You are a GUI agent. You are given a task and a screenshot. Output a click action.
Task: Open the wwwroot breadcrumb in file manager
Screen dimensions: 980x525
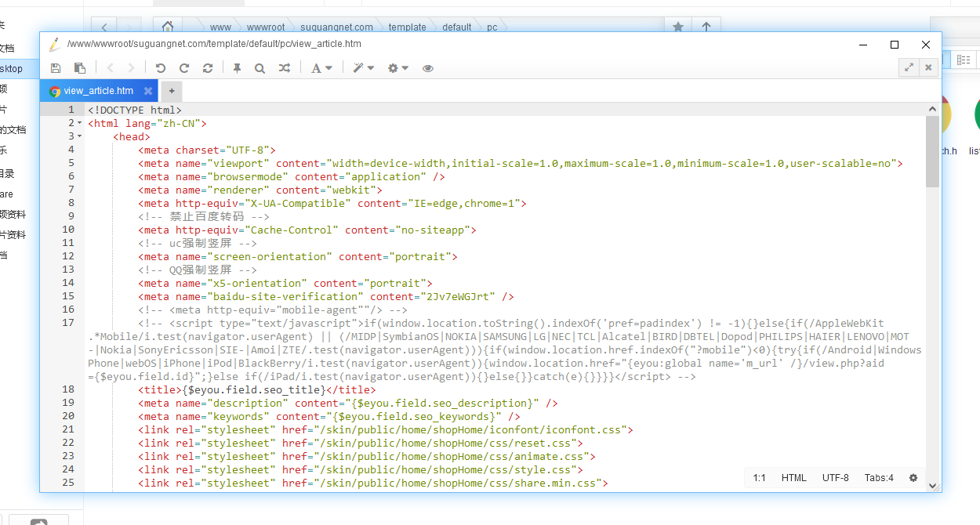click(x=266, y=27)
